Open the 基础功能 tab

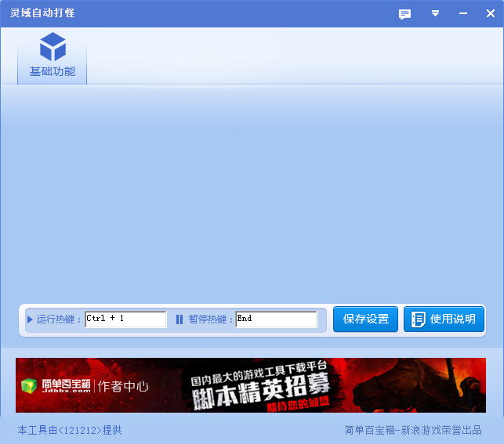[52, 57]
